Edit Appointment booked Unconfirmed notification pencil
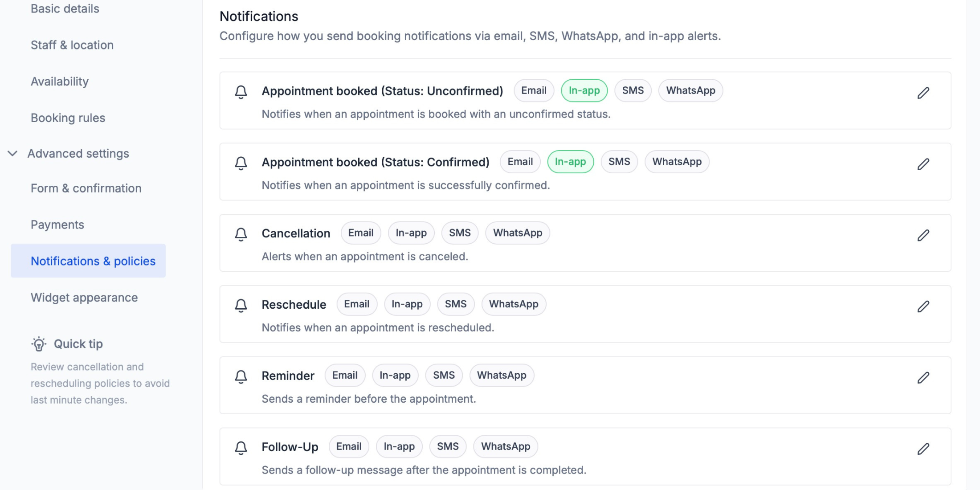The height and width of the screenshot is (490, 980). [923, 93]
